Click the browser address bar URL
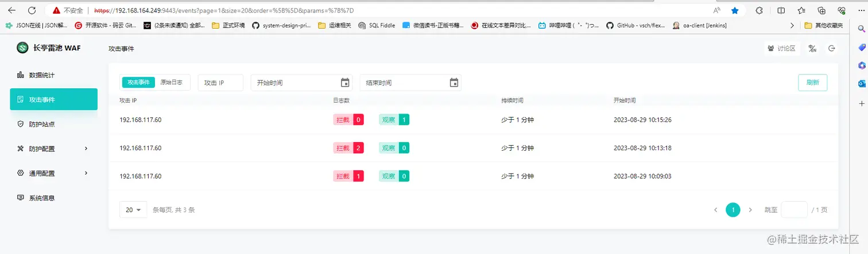 tap(224, 10)
